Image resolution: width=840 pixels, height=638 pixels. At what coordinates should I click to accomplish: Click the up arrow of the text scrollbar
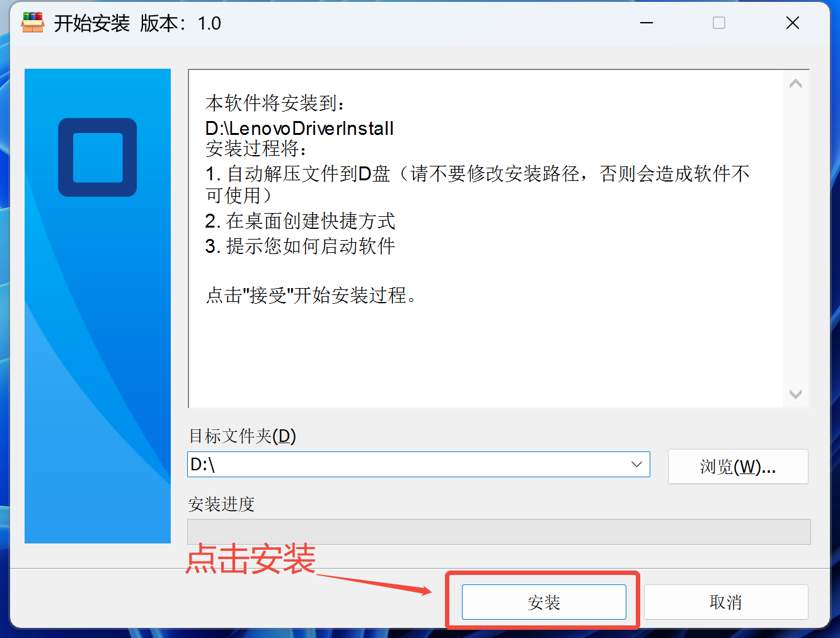(x=796, y=84)
